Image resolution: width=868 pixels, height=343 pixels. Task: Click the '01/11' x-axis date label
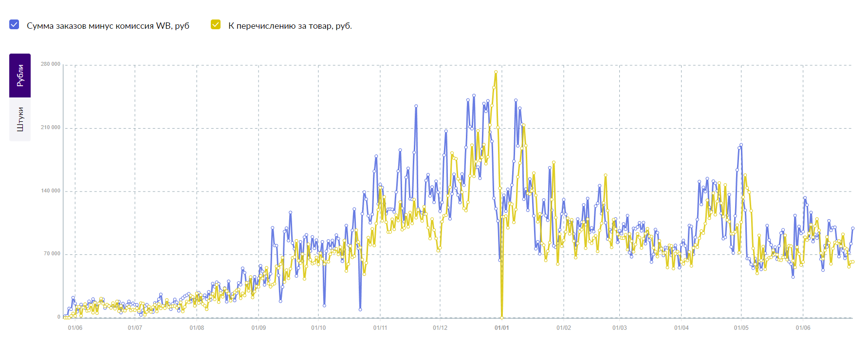[380, 328]
